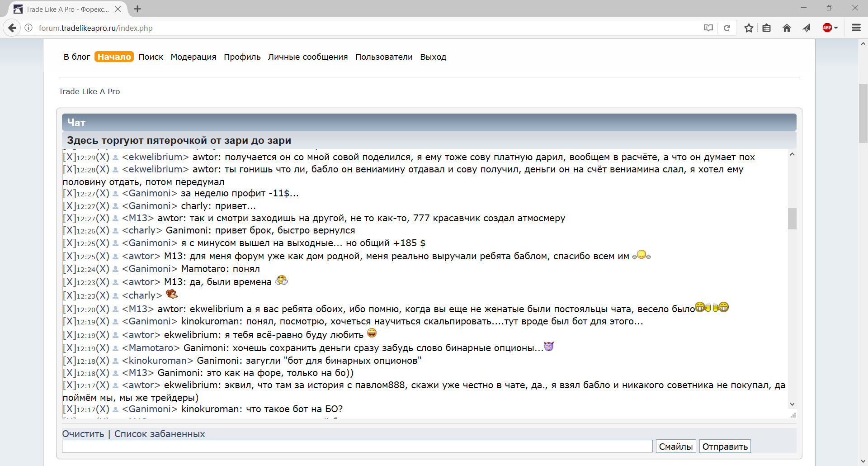
Task: Click chat box scroll up arrow
Action: coord(792,155)
